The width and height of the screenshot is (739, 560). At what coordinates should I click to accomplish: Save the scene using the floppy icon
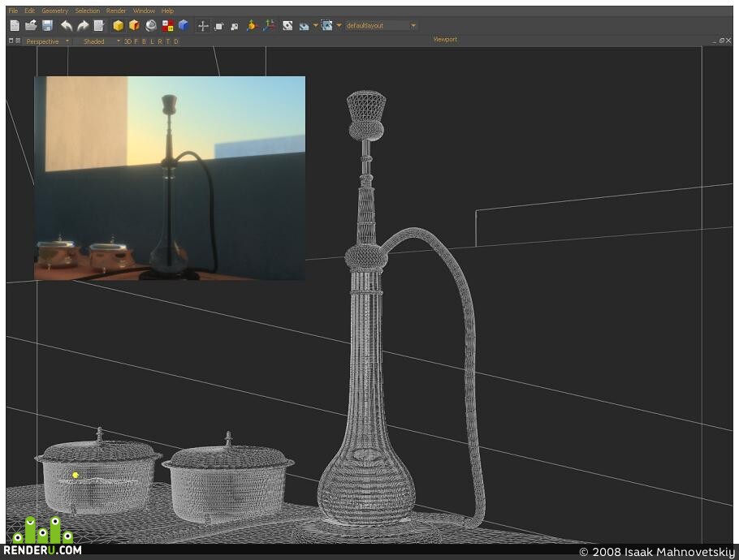click(48, 25)
